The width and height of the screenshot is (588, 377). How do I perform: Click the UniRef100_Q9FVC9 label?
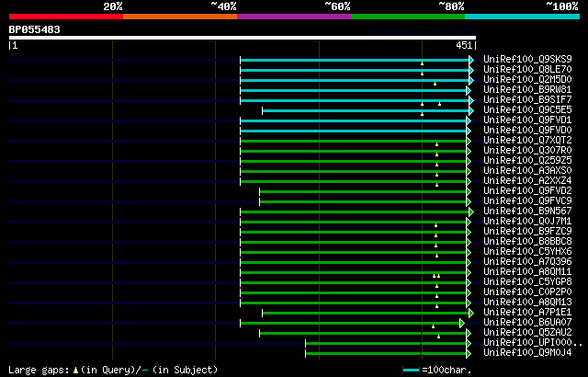tap(527, 201)
